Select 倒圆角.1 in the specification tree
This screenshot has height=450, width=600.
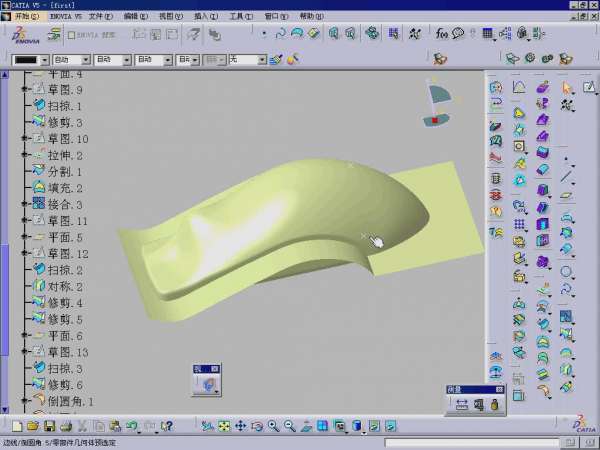[71, 401]
